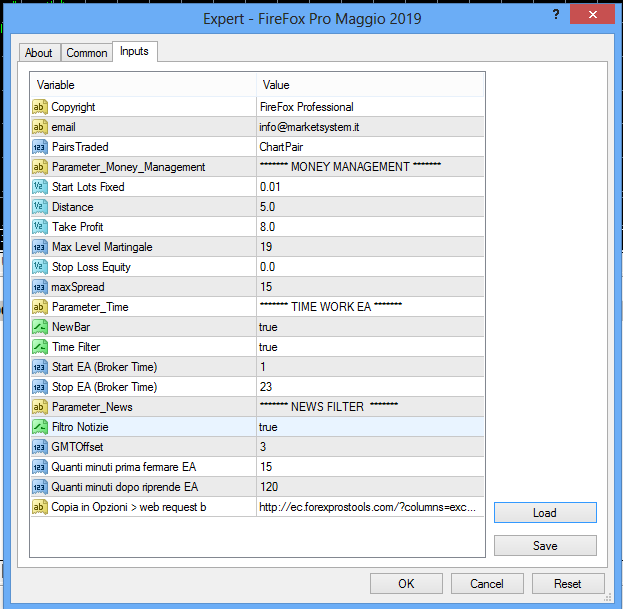This screenshot has width=623, height=609.
Task: Select the Quanti minuti prima fermare EA value
Action: tap(370, 467)
